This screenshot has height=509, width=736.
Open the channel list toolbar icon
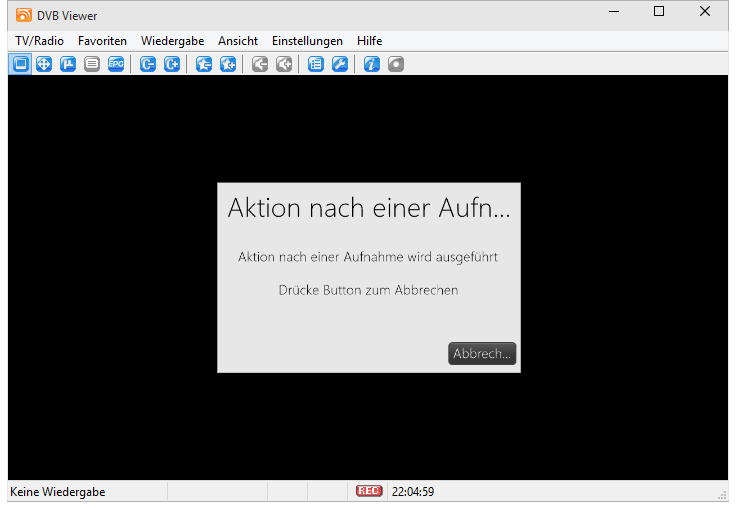[x=316, y=64]
